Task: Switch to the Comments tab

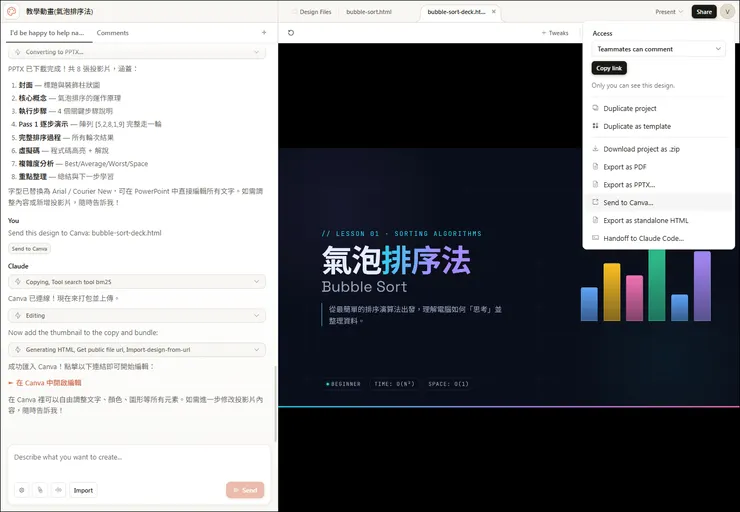Action: point(112,33)
